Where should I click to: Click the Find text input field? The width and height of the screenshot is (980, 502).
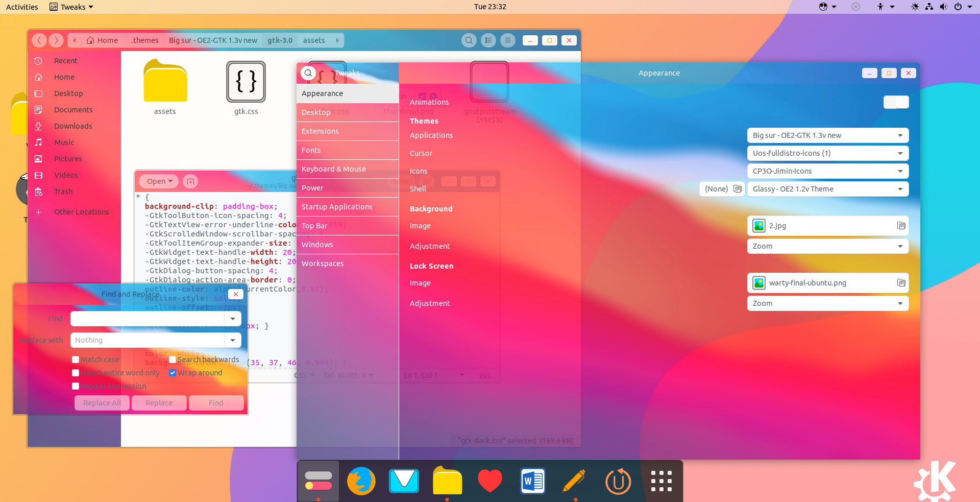[148, 319]
